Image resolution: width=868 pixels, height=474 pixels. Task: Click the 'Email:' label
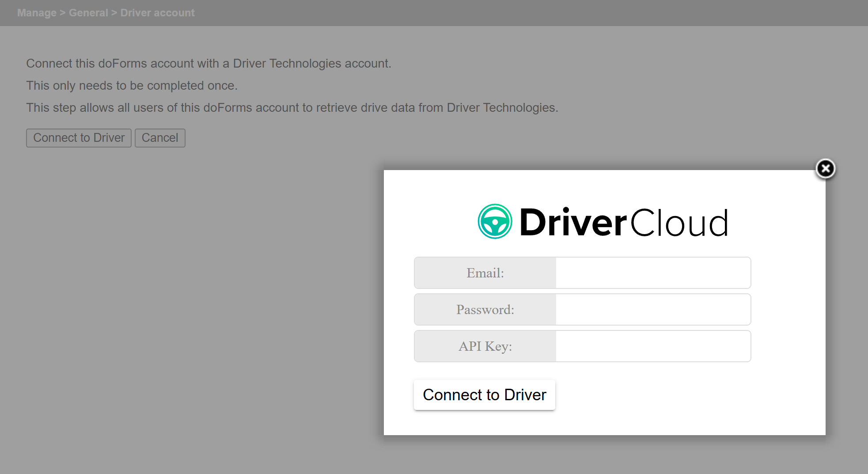[x=485, y=273]
